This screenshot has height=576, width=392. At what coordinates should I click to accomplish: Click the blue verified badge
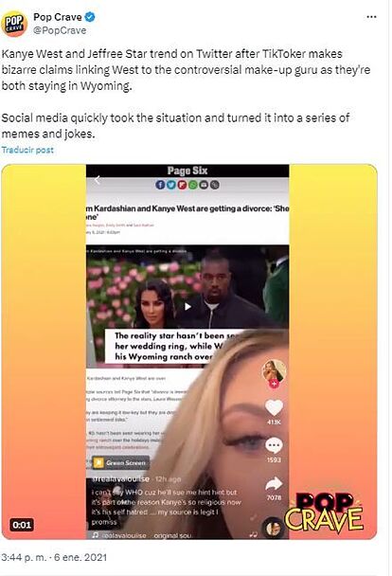pos(90,17)
